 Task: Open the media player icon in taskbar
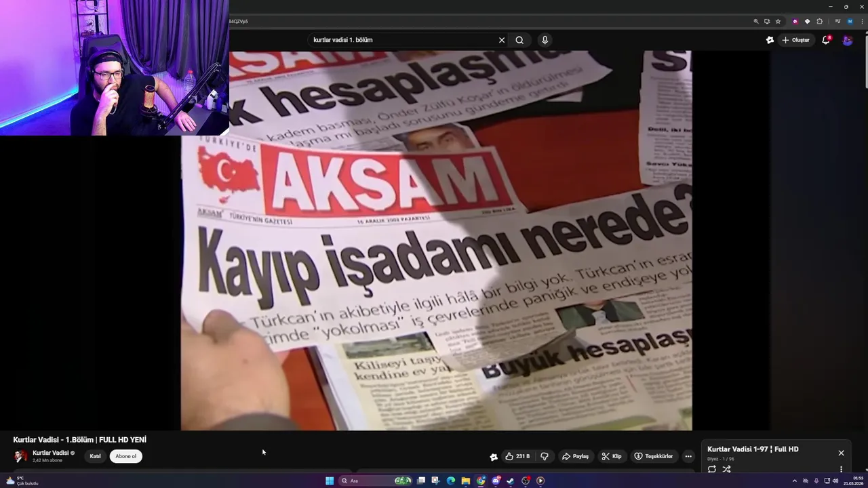pos(540,481)
